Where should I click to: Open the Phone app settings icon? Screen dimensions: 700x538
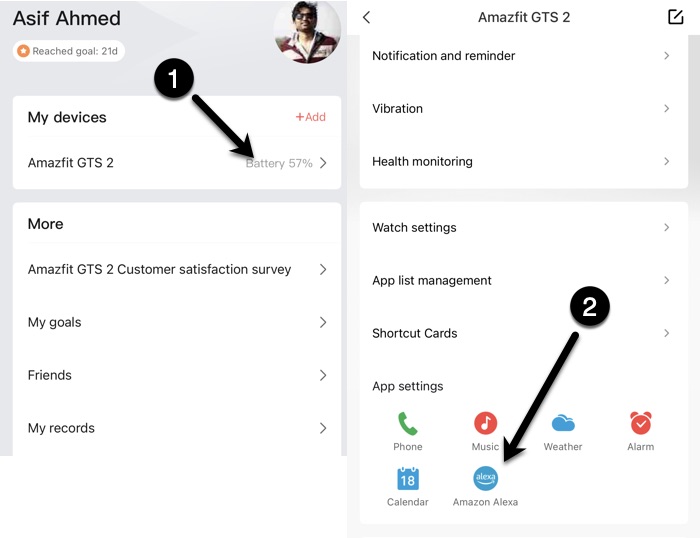[408, 423]
